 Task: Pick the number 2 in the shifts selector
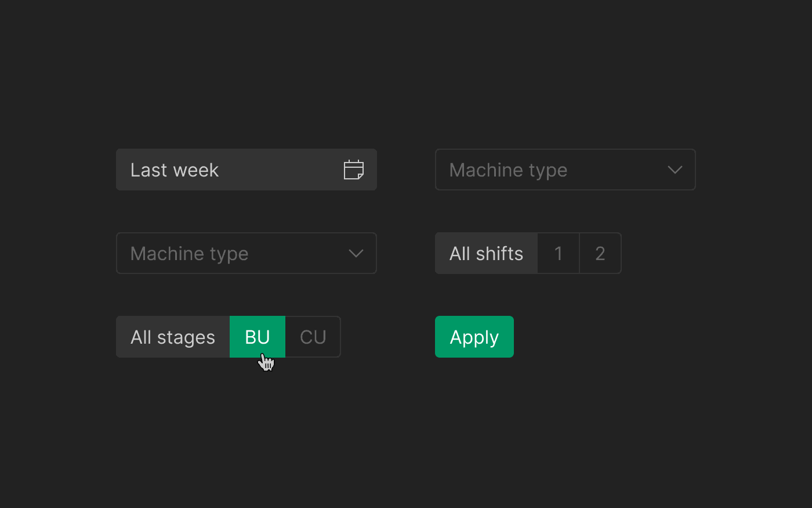600,253
